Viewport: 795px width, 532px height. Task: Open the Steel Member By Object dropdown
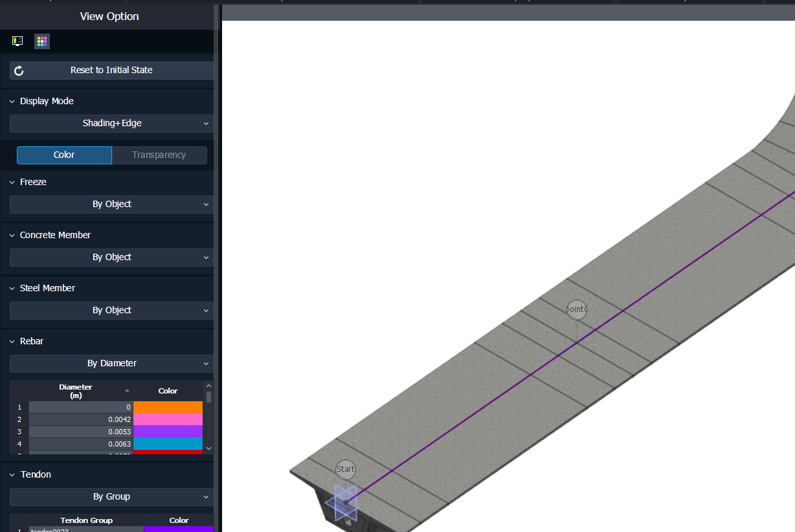click(111, 310)
